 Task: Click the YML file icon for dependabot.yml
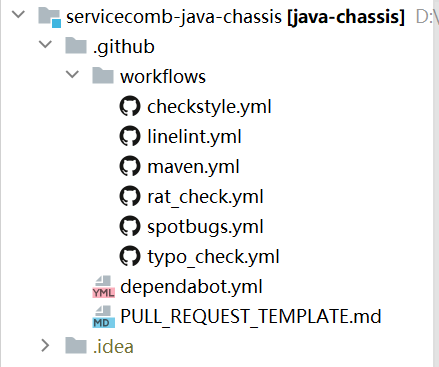click(x=103, y=287)
